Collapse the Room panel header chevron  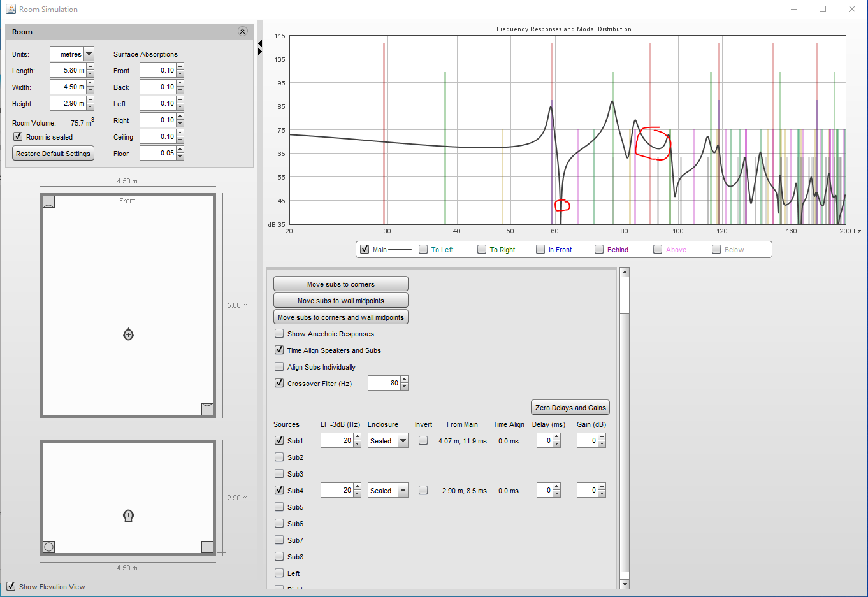tap(242, 31)
